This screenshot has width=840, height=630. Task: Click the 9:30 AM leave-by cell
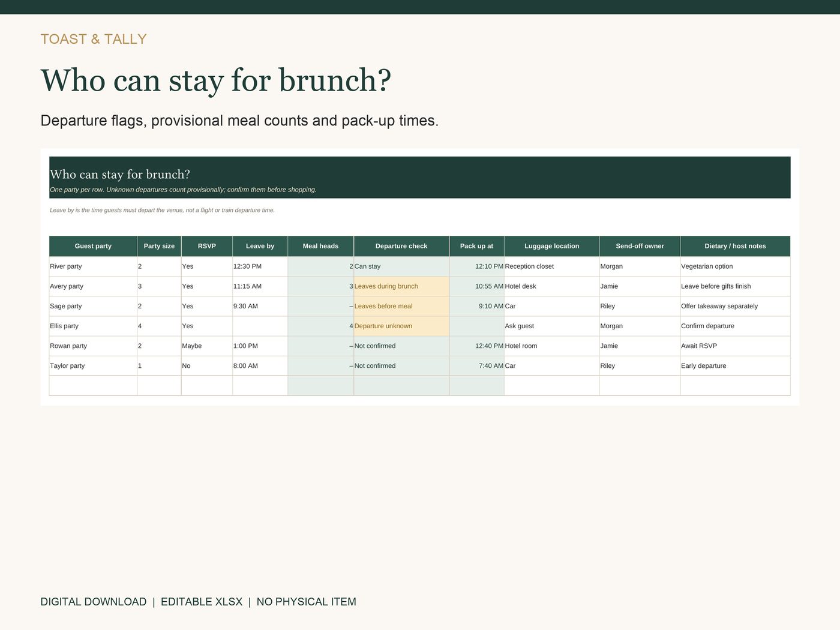(260, 306)
